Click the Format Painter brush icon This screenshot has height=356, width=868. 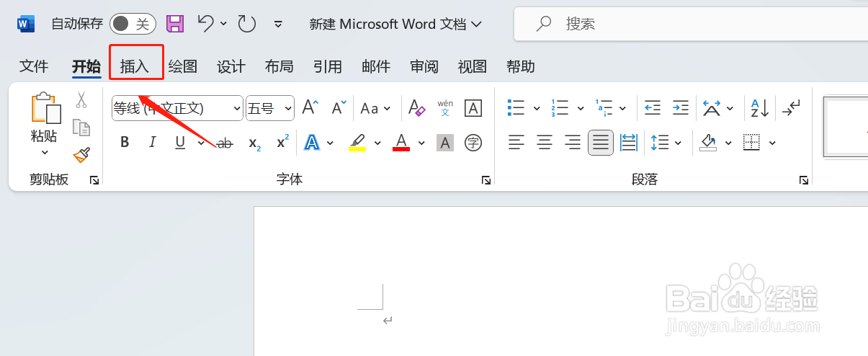[x=81, y=155]
